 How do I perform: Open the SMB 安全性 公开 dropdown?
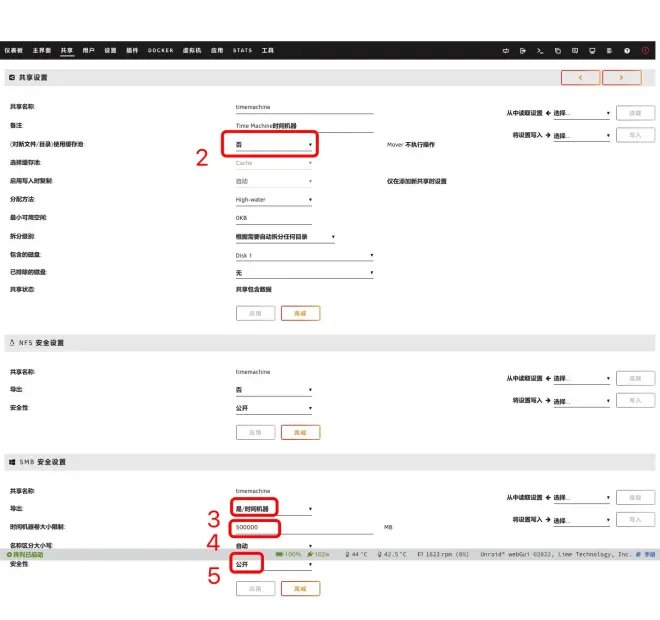pyautogui.click(x=274, y=564)
